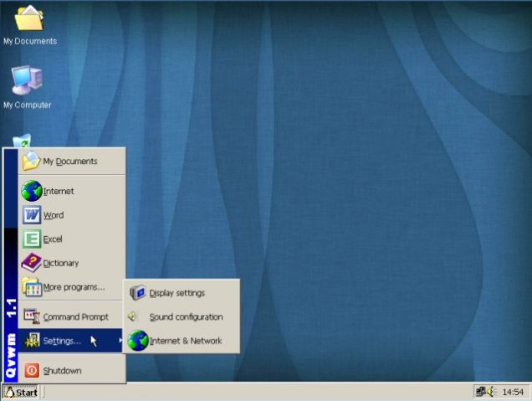Click the More programs folder icon
Screen dimensions: 532x401
[33, 287]
